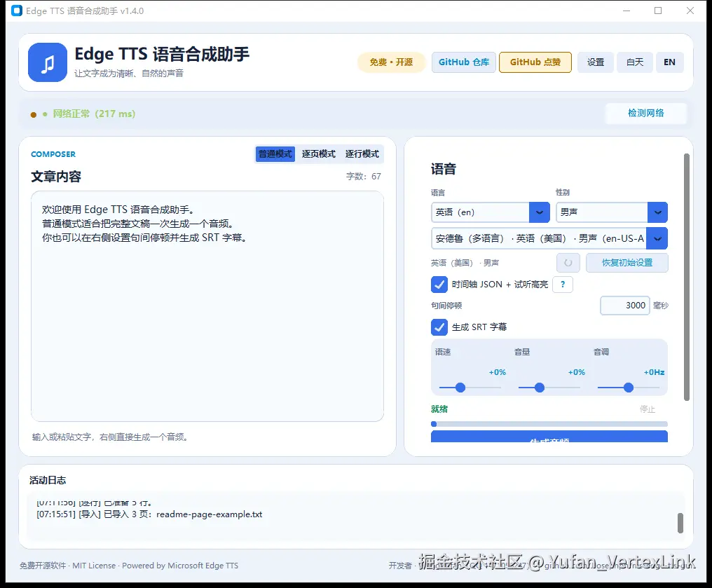Click the 网络正常 (217 ms) status text
Image resolution: width=712 pixels, height=588 pixels.
(x=94, y=114)
